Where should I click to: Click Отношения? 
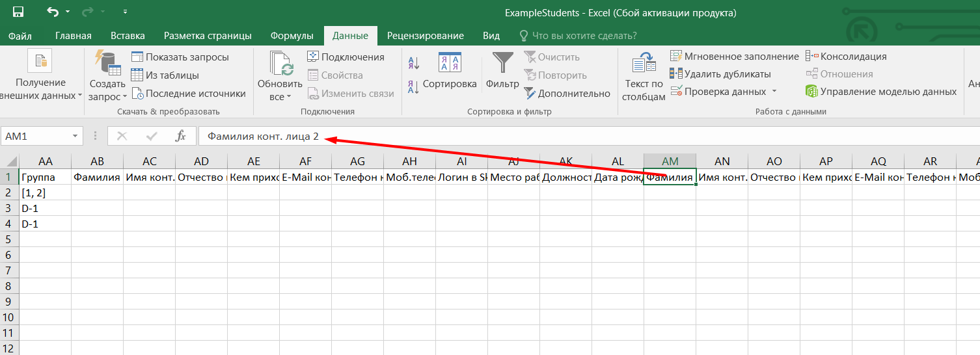pos(839,74)
